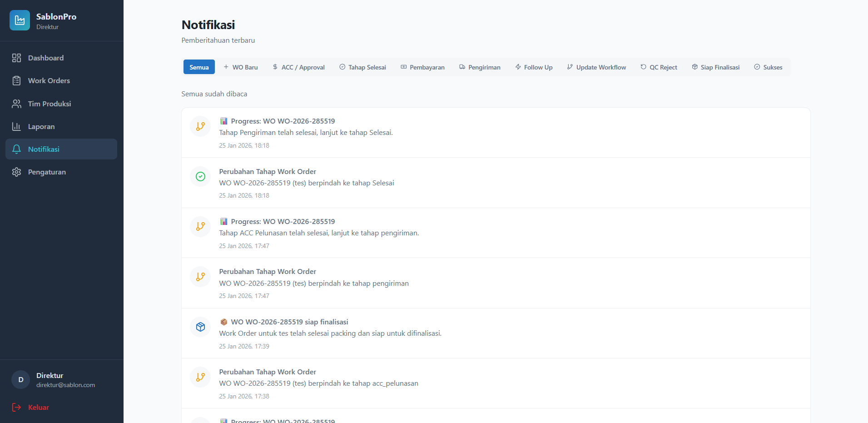Filter by Pengiriman notifications
868x423 pixels.
(x=480, y=67)
